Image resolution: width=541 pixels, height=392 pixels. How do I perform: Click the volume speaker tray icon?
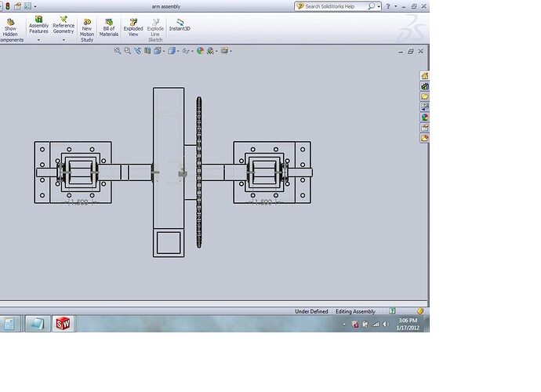click(x=386, y=324)
